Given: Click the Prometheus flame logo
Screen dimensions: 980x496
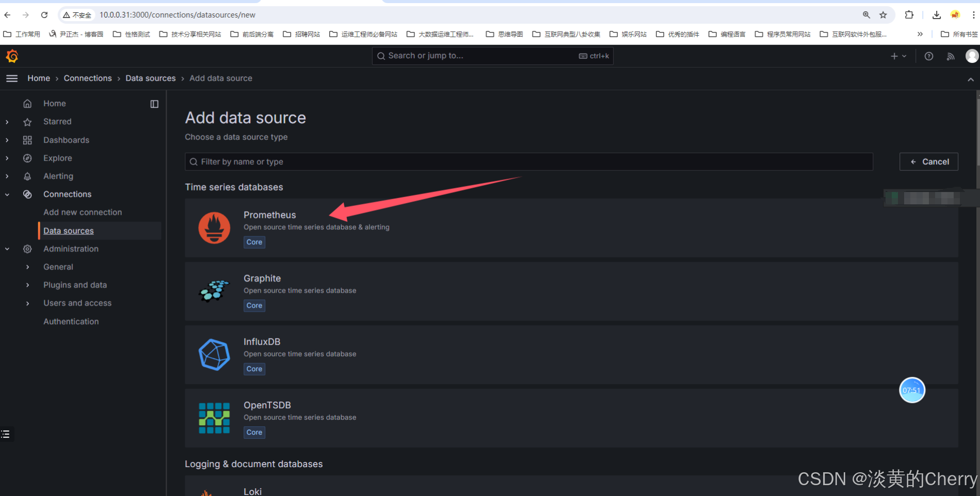Looking at the screenshot, I should click(214, 228).
